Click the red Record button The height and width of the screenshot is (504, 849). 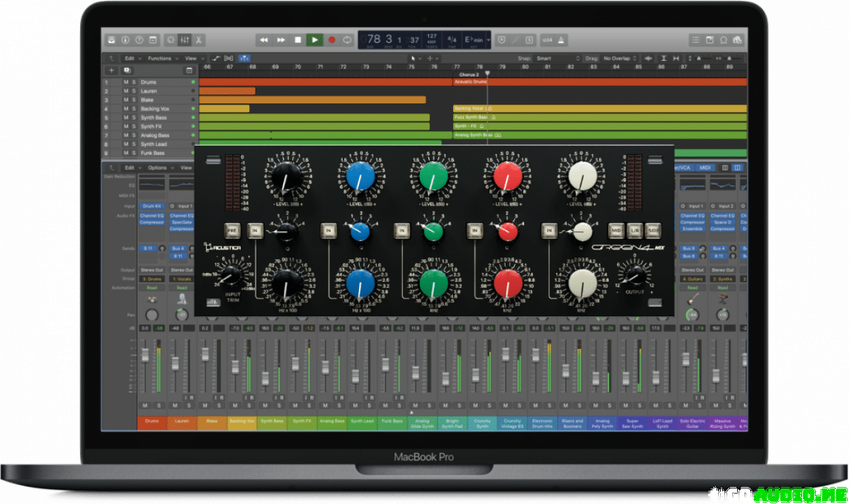point(331,40)
